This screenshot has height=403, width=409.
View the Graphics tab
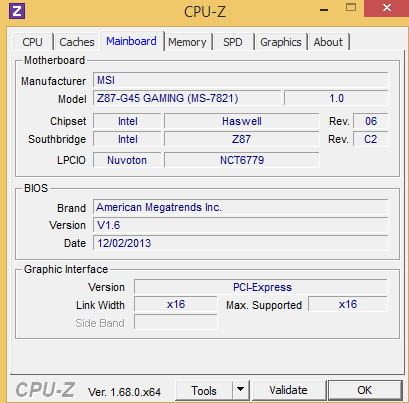point(281,42)
